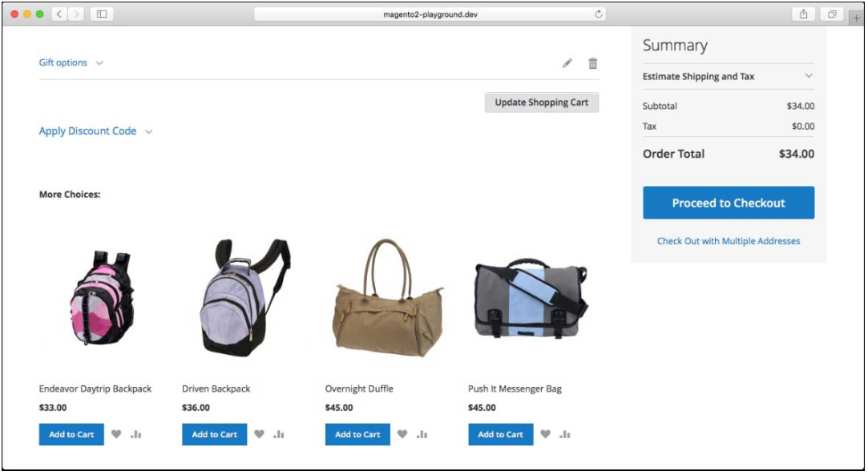Click the Update Shopping Cart button
This screenshot has height=475, width=868.
pyautogui.click(x=541, y=103)
